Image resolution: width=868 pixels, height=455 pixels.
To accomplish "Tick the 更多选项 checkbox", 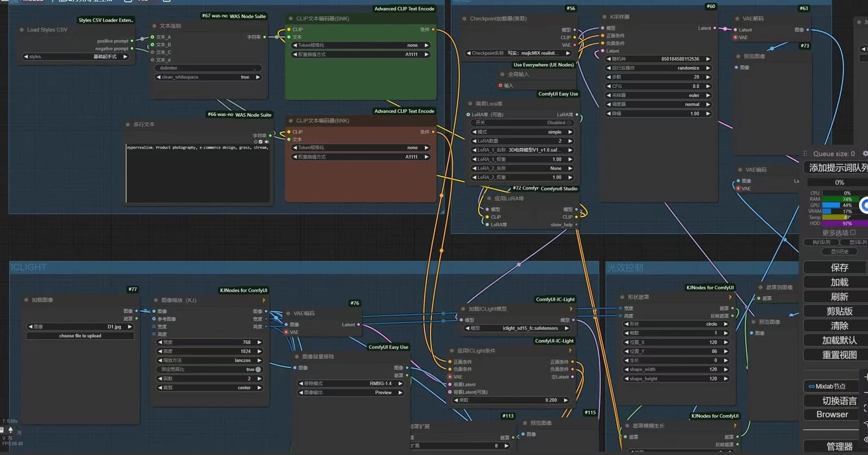I will 853,232.
